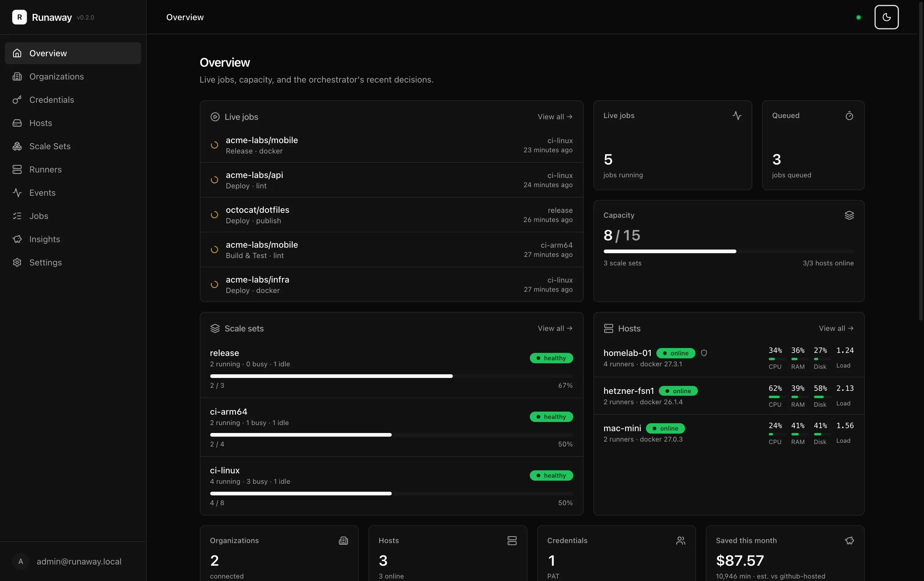Click activity icon on Live jobs stat card
The width and height of the screenshot is (924, 581).
737,116
